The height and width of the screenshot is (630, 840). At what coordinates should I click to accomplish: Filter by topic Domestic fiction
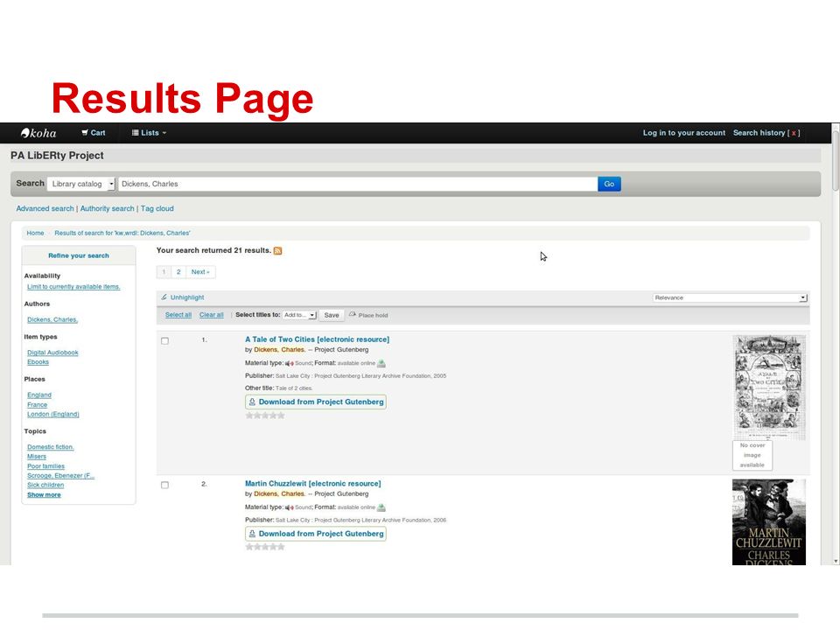coord(51,447)
